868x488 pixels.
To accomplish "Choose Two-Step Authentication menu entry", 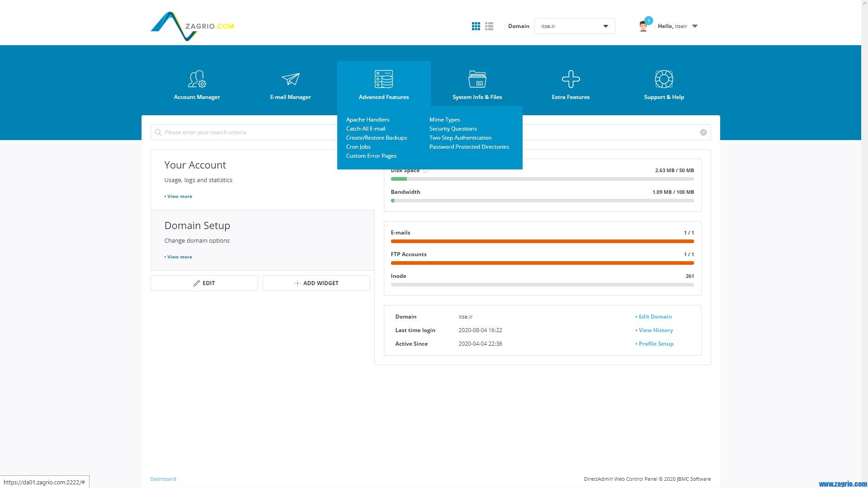I will tap(460, 138).
